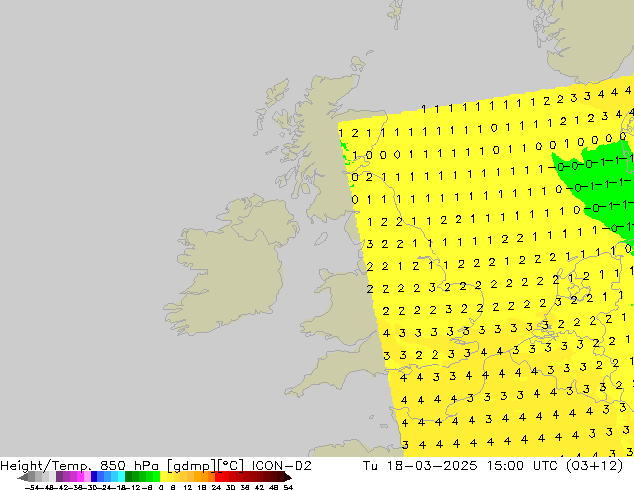
Task: Click the left arrow end of color bar
Action: [x=23, y=477]
